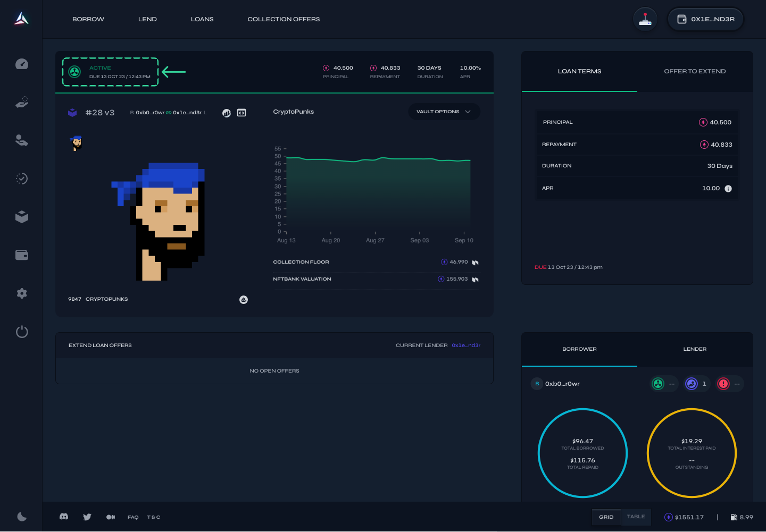This screenshot has width=766, height=532.
Task: Open the loans clock-check sidebar icon
Action: pyautogui.click(x=22, y=179)
